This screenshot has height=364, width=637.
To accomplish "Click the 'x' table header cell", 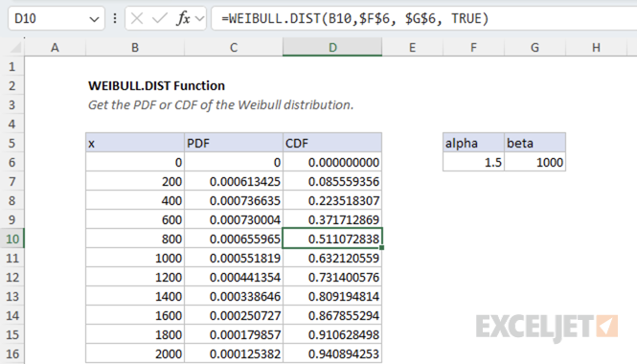I will [x=135, y=143].
